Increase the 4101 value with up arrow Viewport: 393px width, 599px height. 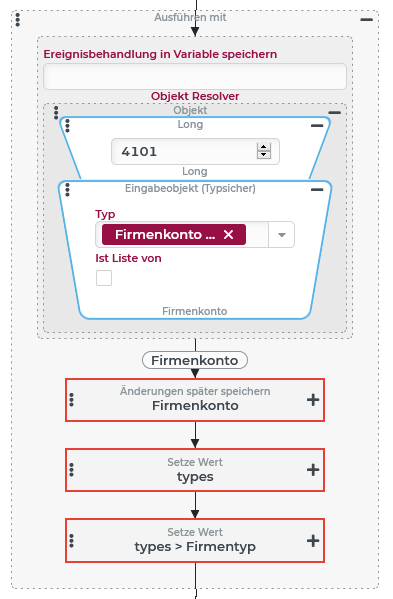click(264, 147)
